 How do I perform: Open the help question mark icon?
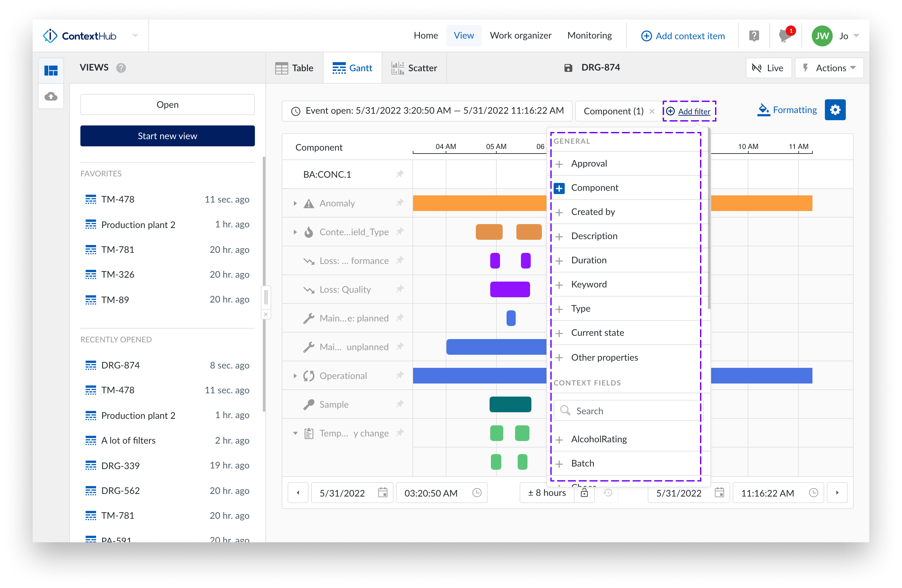click(x=754, y=36)
